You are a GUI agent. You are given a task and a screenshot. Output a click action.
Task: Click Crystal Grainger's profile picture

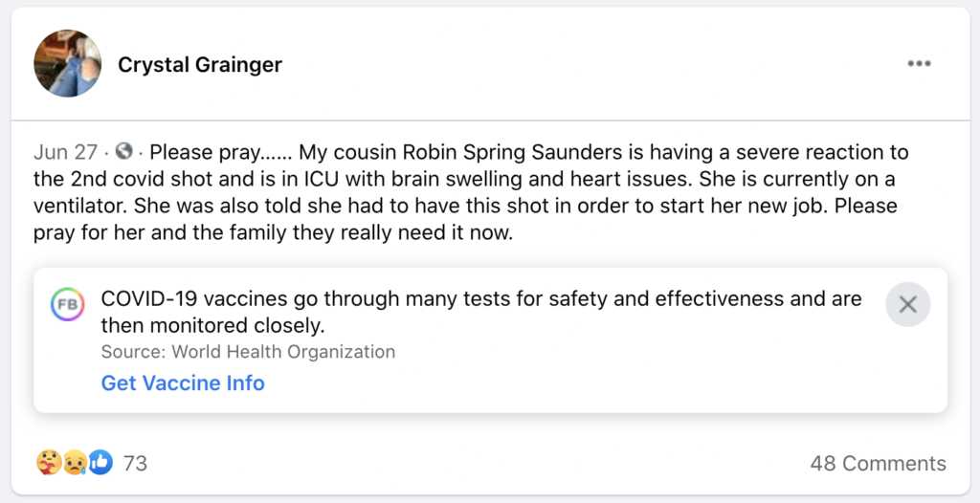click(x=67, y=63)
